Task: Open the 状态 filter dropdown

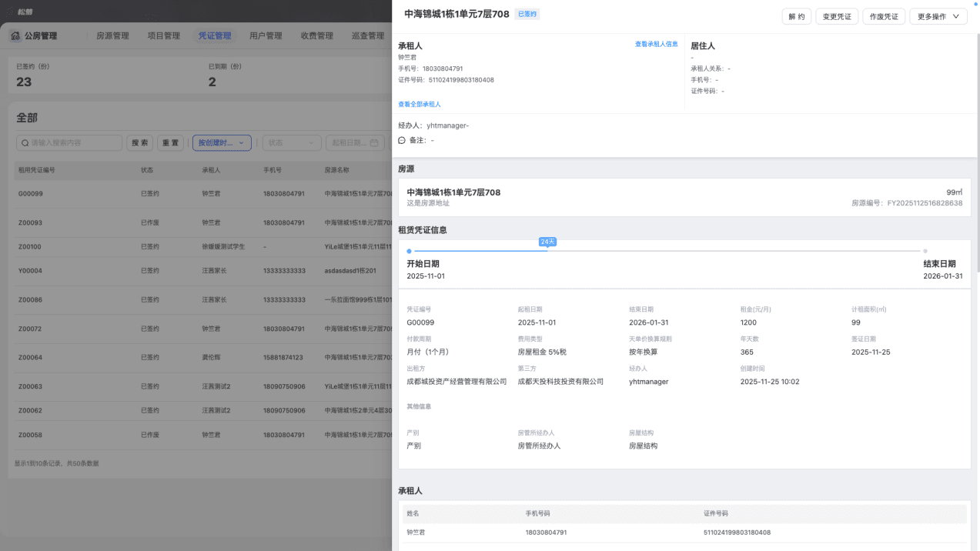Action: click(292, 143)
